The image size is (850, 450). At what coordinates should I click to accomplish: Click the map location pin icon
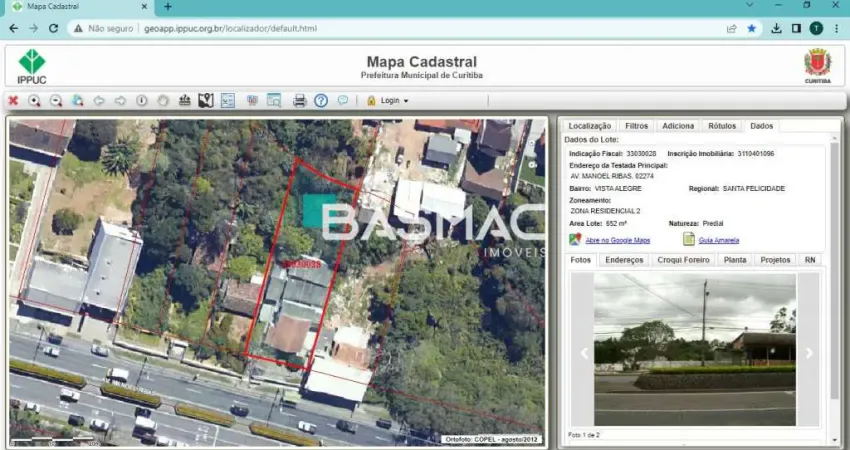pos(206,101)
